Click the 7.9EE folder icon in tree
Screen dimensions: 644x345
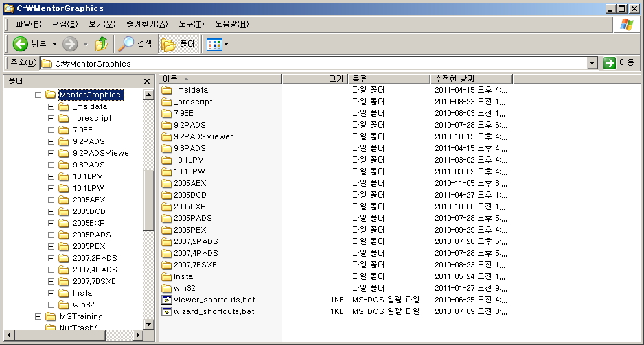pos(64,130)
